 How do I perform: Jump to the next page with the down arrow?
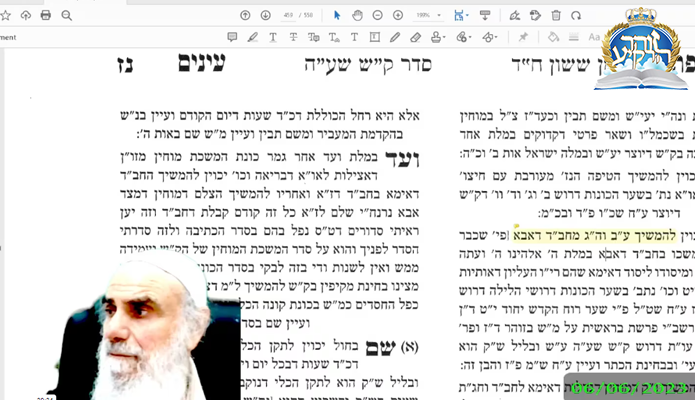click(265, 15)
